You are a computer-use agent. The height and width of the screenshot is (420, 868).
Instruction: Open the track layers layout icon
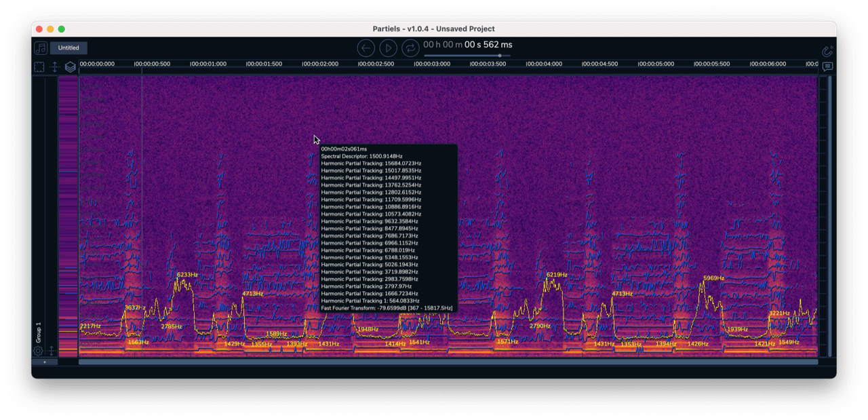[70, 66]
